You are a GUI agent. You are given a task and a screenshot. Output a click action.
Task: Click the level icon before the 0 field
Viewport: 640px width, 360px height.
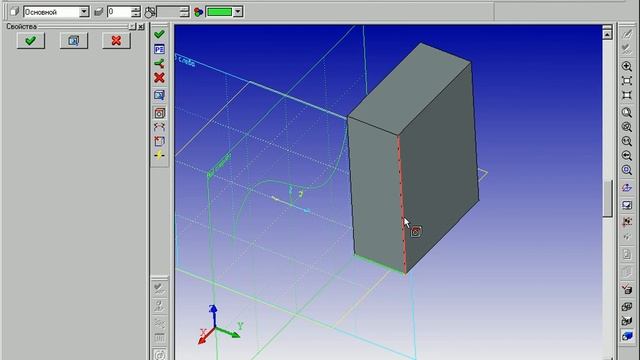(98, 12)
